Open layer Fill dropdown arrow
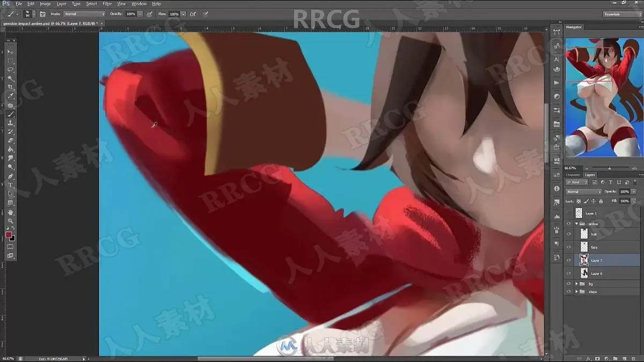 (634, 201)
